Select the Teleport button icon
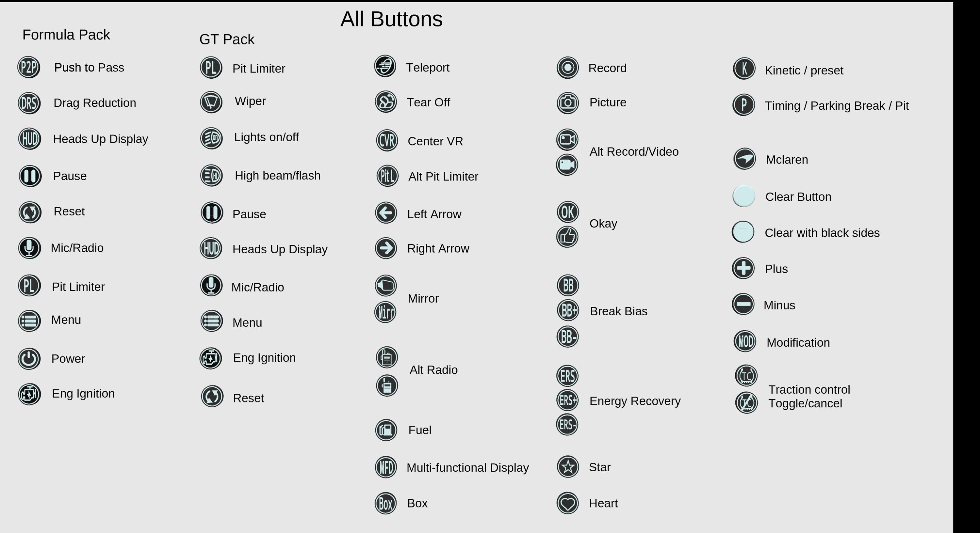 click(385, 66)
